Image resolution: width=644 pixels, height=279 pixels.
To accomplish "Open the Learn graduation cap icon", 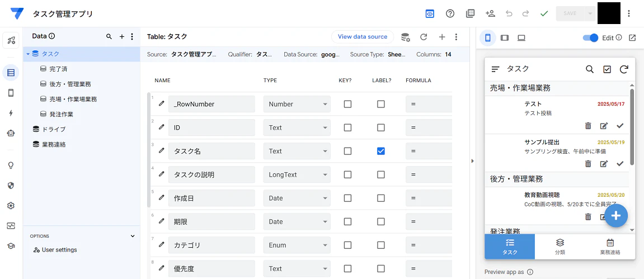I will click(11, 246).
